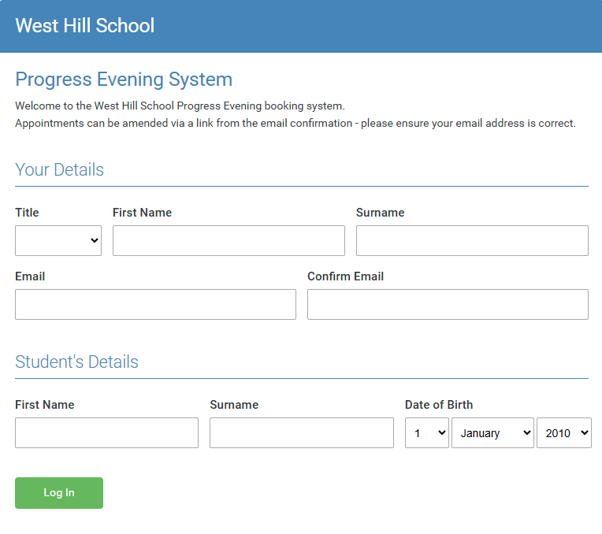Viewport: 602px width, 534px height.
Task: Click the welcome message text line
Action: (x=180, y=106)
